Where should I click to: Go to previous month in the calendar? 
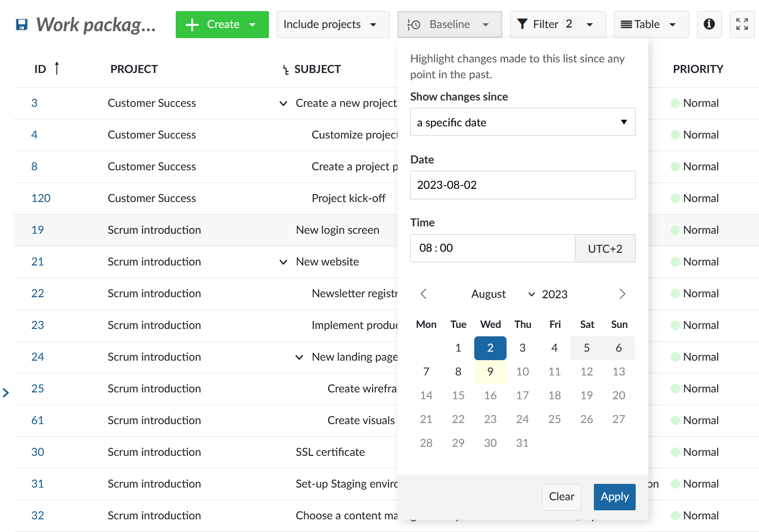tap(423, 293)
